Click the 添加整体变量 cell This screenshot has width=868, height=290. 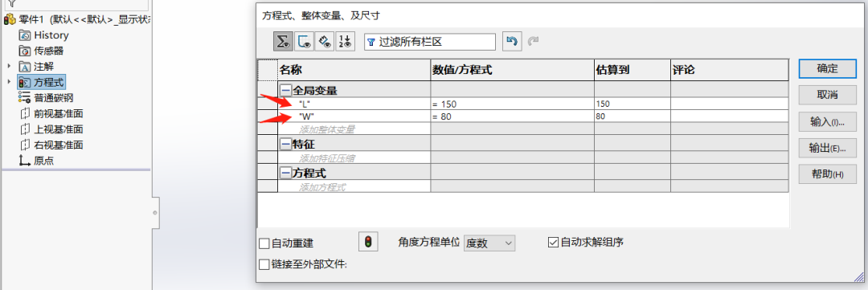[354, 129]
